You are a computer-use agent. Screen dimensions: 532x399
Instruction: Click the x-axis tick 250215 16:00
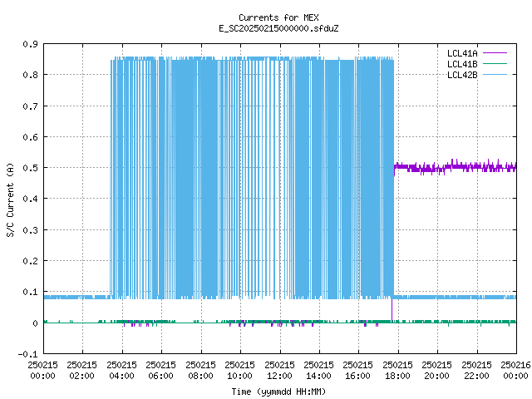pos(358,371)
